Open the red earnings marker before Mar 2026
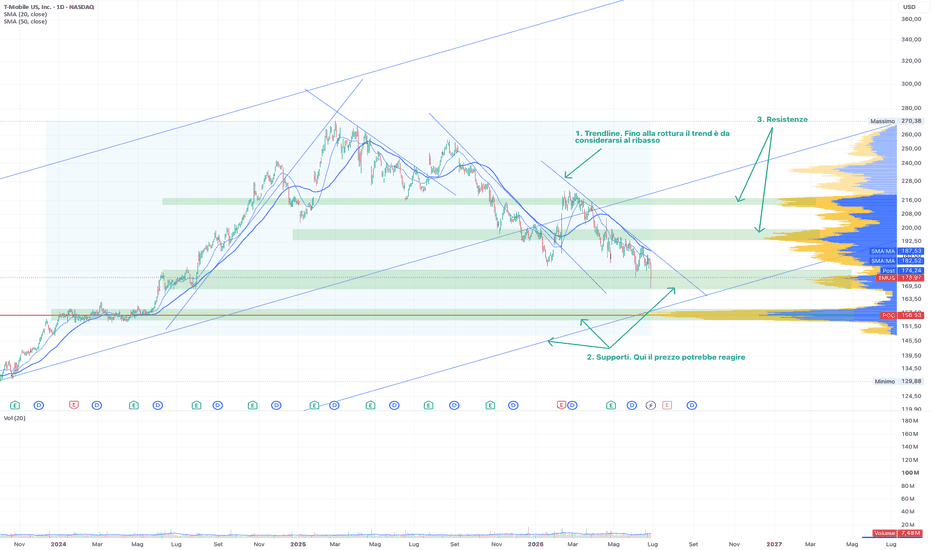Image resolution: width=932 pixels, height=550 pixels. pyautogui.click(x=561, y=406)
